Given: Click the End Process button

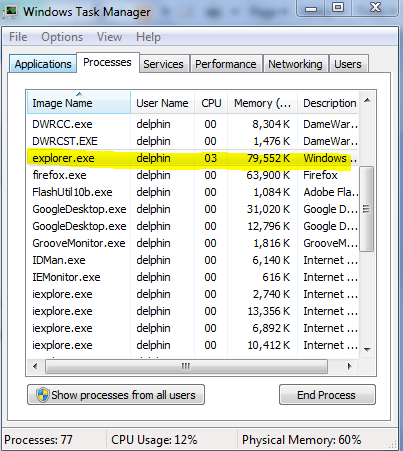Looking at the screenshot, I should (327, 395).
